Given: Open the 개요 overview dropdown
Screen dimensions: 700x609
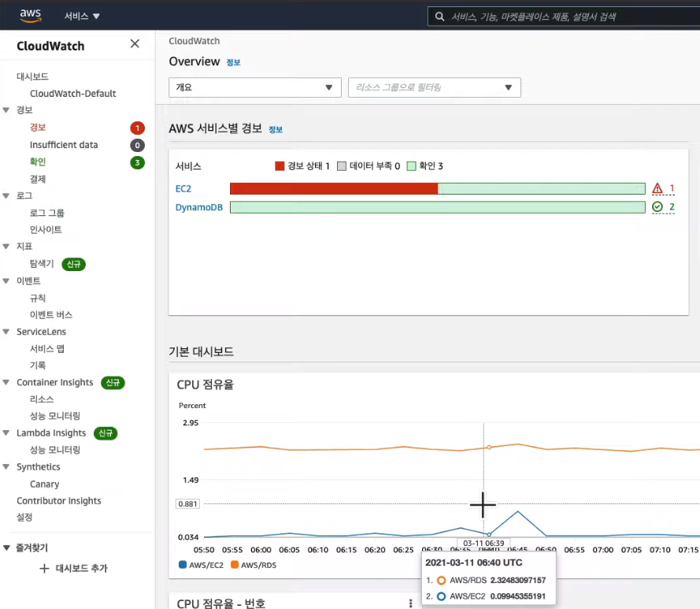Looking at the screenshot, I should pos(255,87).
